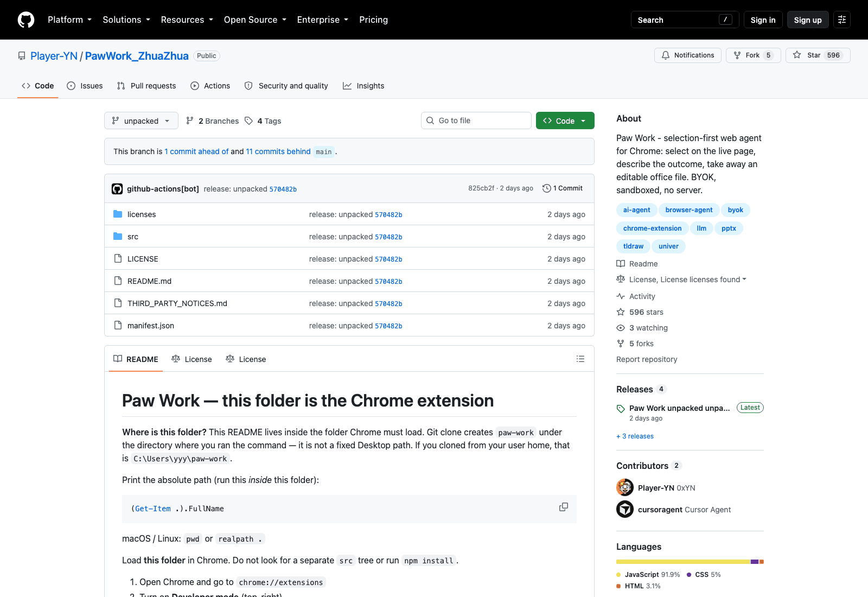This screenshot has width=868, height=597.
Task: Expand the Open Source menu
Action: (x=255, y=20)
